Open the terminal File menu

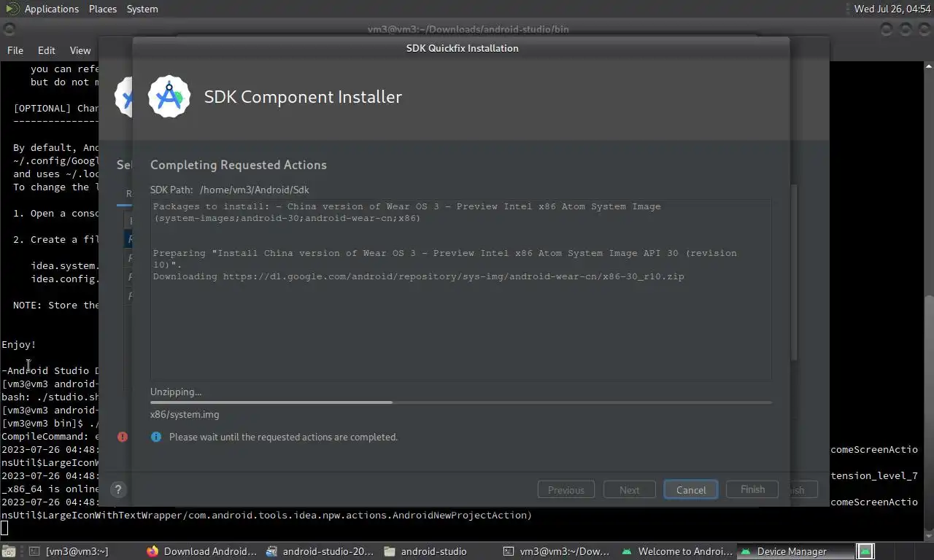tap(15, 50)
